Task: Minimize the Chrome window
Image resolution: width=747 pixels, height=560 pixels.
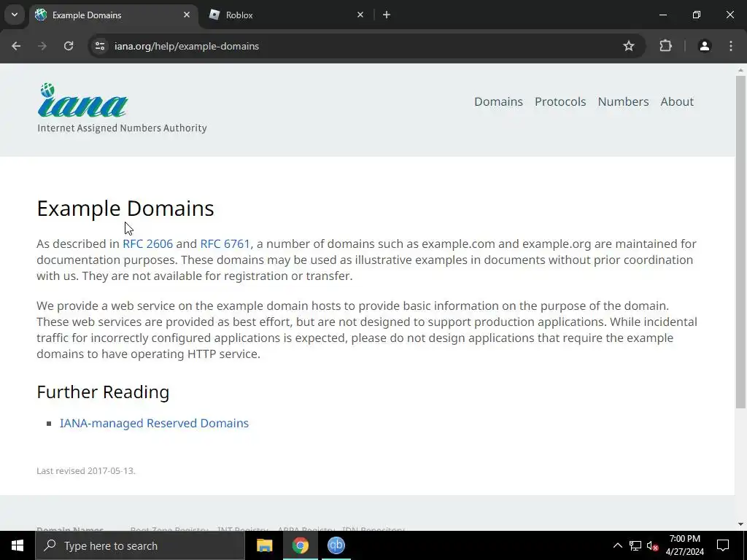Action: (662, 15)
